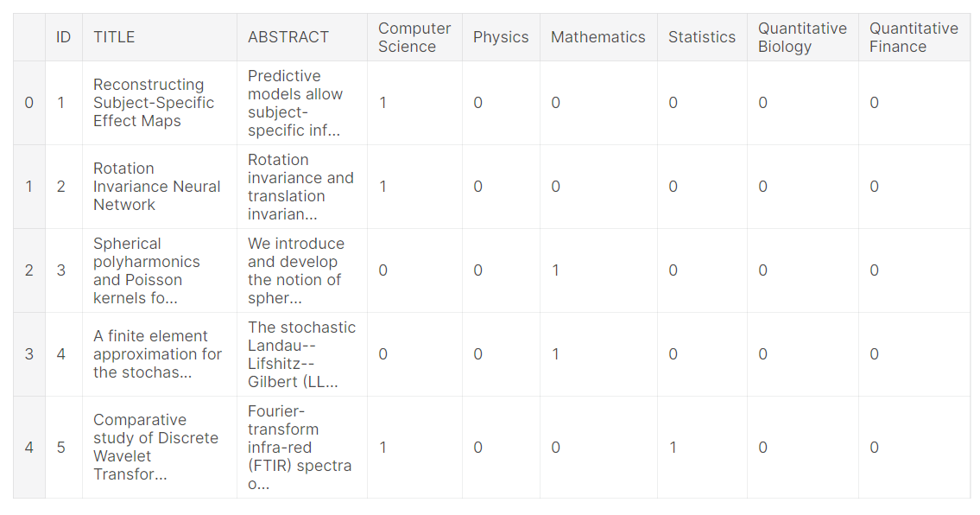The width and height of the screenshot is (980, 515).
Task: Select the 'Spherical polyharmonics' title cell
Action: [160, 270]
